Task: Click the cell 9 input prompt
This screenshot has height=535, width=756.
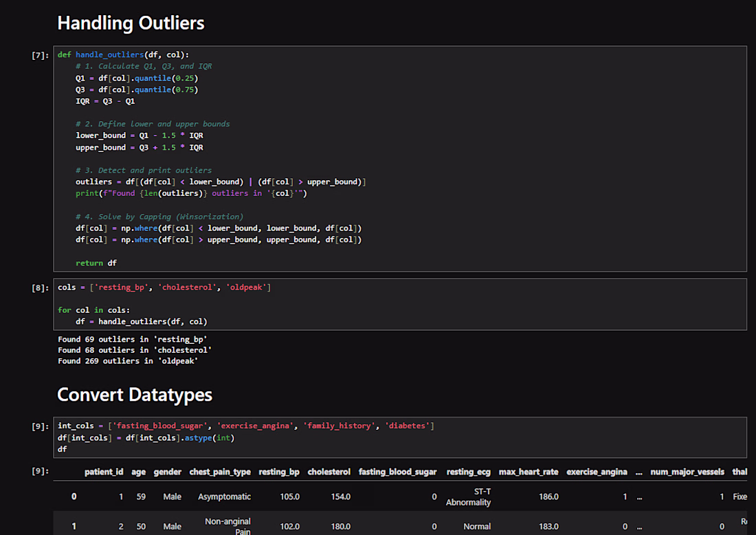Action: tap(40, 426)
